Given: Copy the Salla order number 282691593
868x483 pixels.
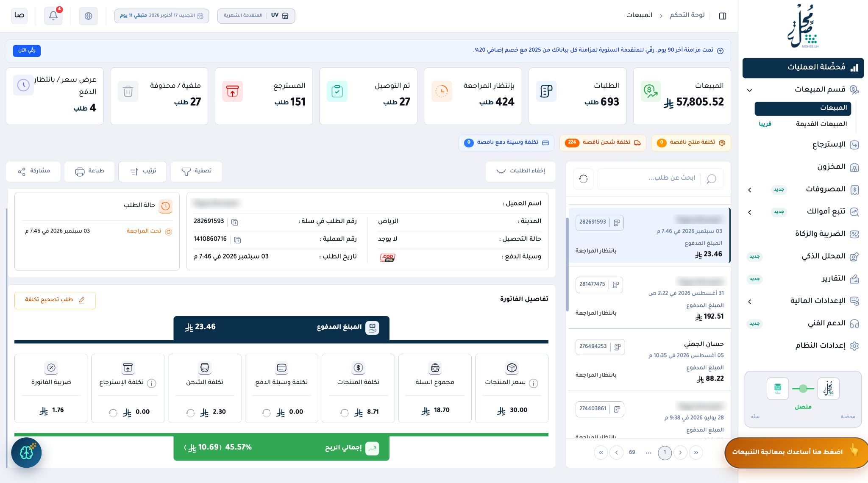Looking at the screenshot, I should coord(235,222).
